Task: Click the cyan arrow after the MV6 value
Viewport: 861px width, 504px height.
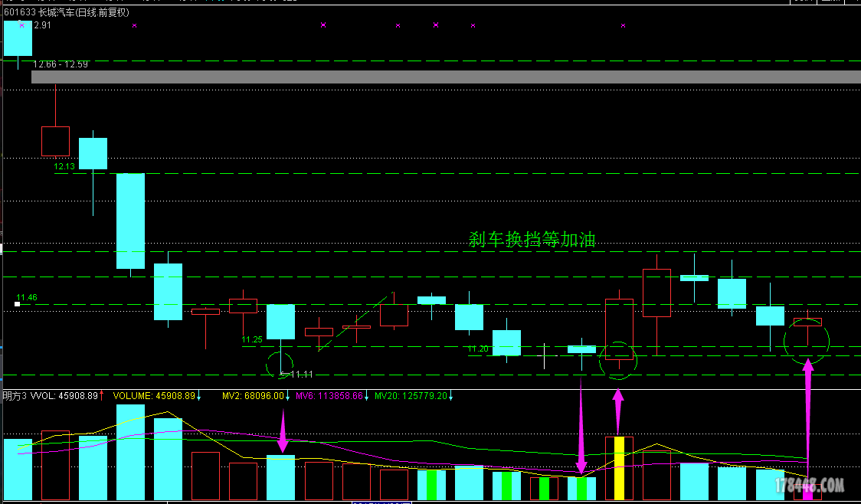Action: pyautogui.click(x=366, y=396)
